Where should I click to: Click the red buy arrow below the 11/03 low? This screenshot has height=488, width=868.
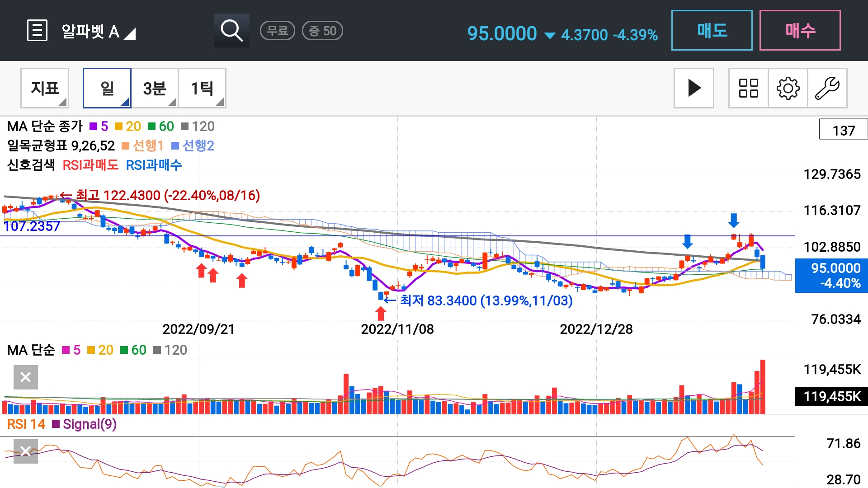pyautogui.click(x=381, y=314)
